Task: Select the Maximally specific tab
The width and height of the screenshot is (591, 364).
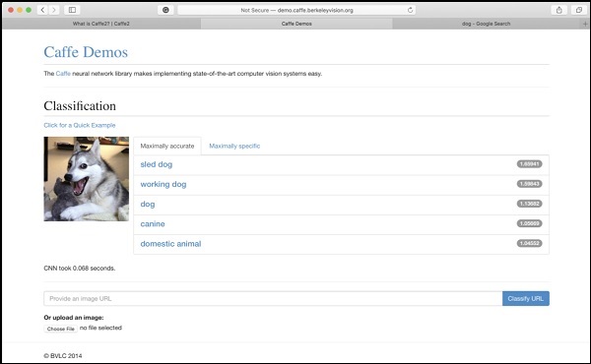Action: point(234,146)
